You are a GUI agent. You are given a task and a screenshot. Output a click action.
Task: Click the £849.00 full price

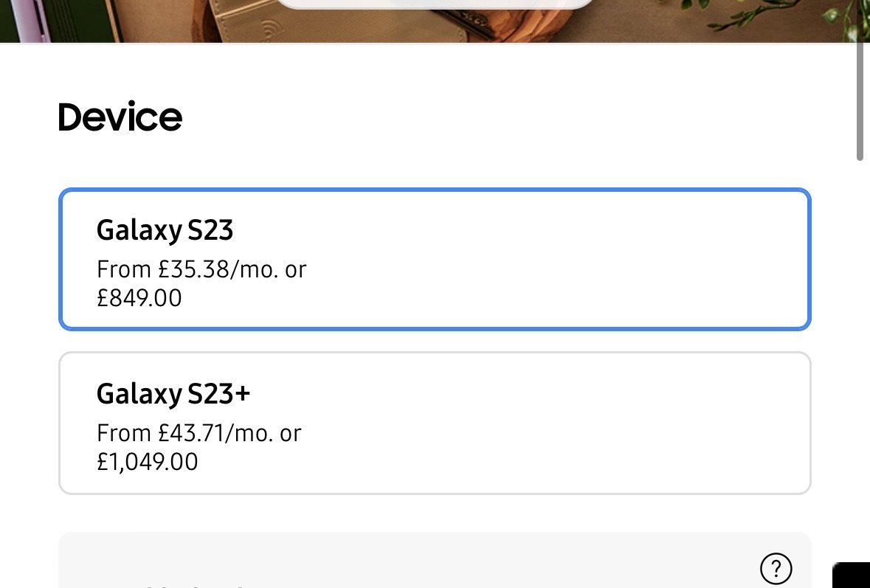[139, 298]
